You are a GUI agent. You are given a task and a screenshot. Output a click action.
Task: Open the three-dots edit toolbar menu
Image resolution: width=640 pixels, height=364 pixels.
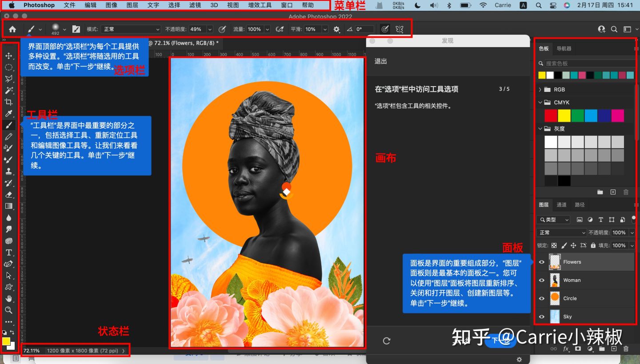tap(9, 322)
